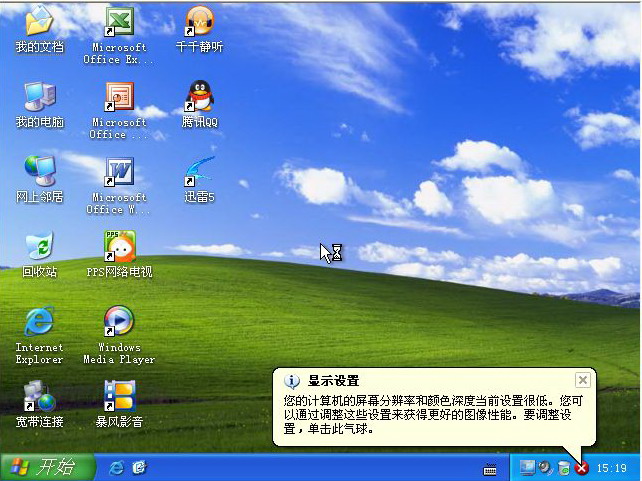Click the monitor icon in the system tray
Image resolution: width=642 pixels, height=481 pixels.
(527, 467)
